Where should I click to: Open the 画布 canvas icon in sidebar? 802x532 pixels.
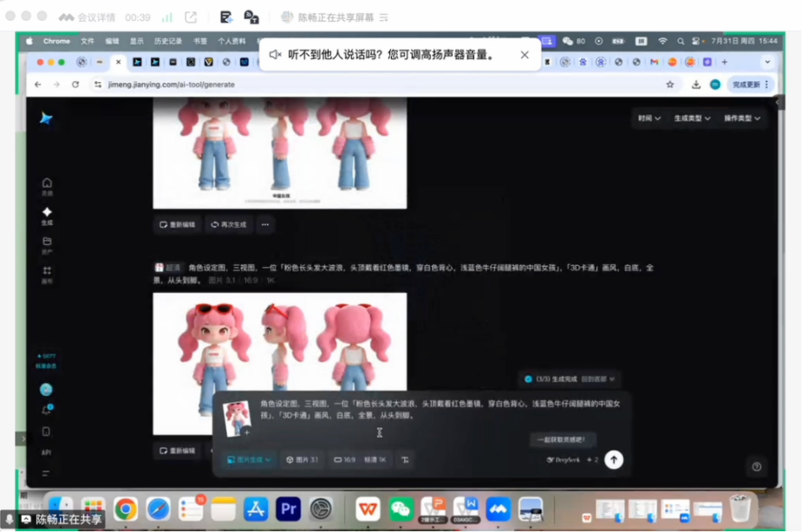[47, 273]
